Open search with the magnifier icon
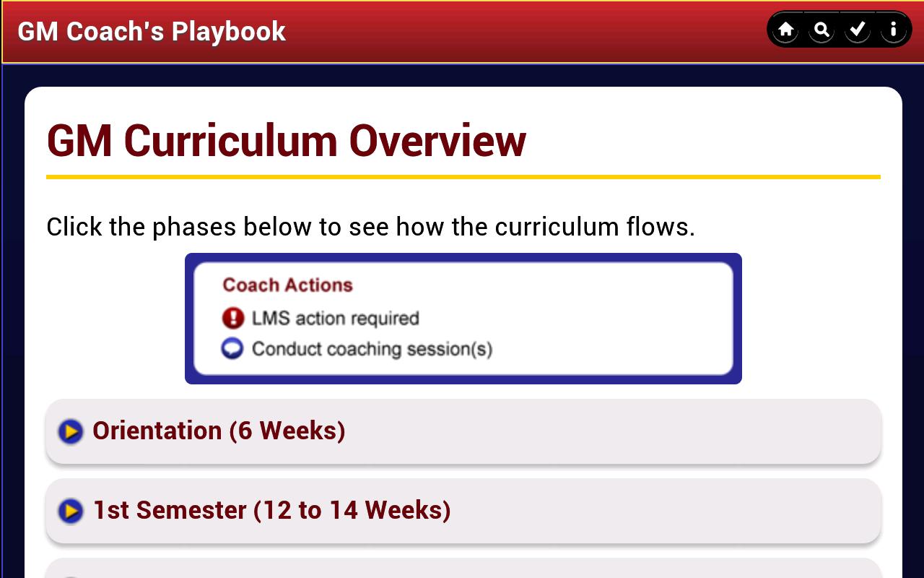Screen dimensions: 924x578 click(x=821, y=30)
